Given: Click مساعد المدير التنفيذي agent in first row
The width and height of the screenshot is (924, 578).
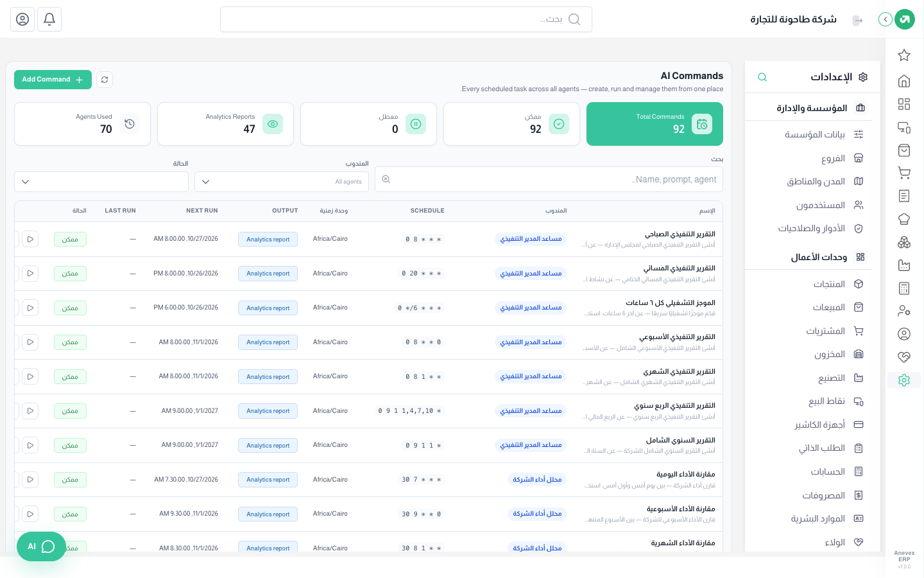Looking at the screenshot, I should tap(531, 239).
